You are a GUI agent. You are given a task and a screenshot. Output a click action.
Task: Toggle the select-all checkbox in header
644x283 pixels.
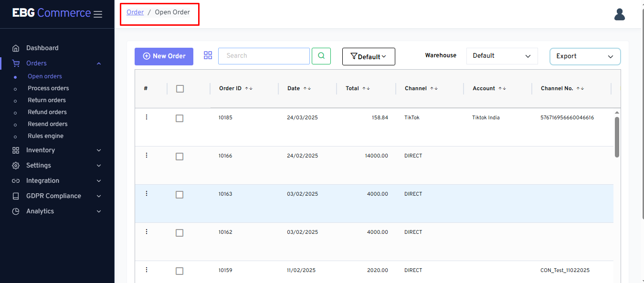(x=180, y=89)
